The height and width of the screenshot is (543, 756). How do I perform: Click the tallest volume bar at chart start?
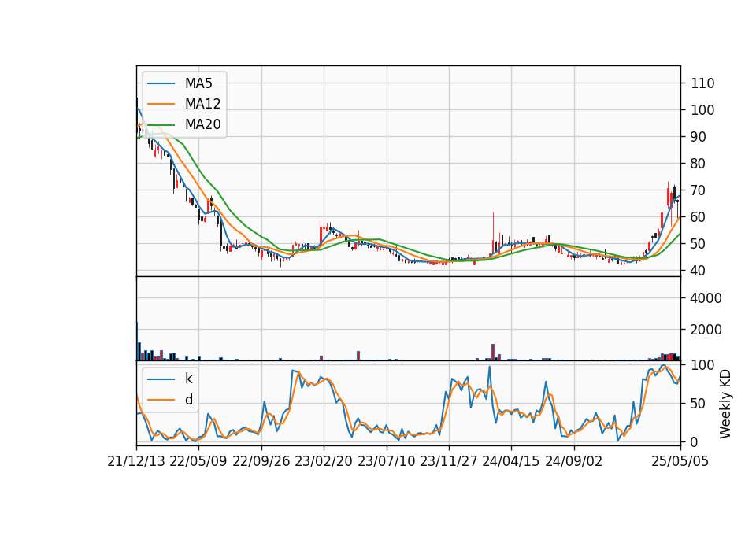137,341
